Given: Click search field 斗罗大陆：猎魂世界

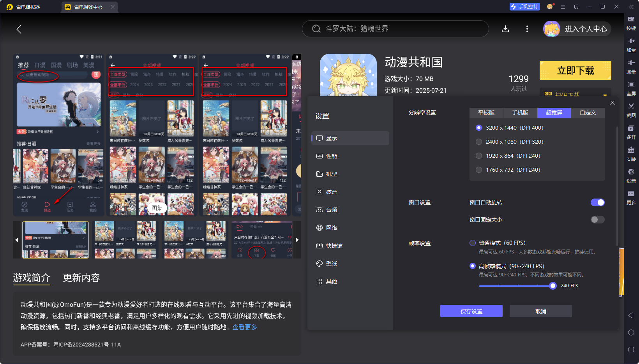Looking at the screenshot, I should click(x=395, y=29).
